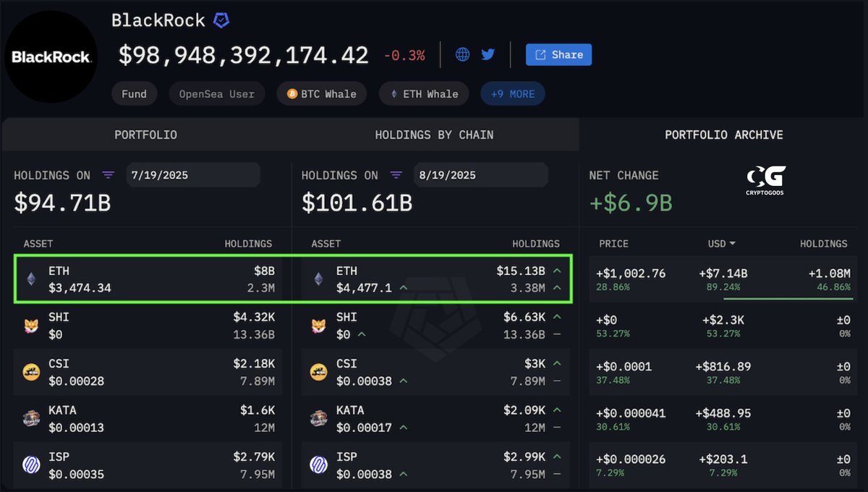Viewport: 868px width, 492px height.
Task: Open the website globe icon
Action: 463,54
